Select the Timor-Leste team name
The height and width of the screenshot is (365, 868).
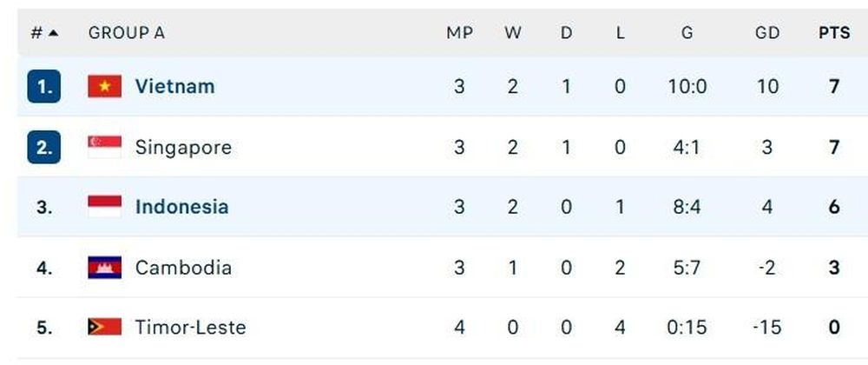(190, 327)
